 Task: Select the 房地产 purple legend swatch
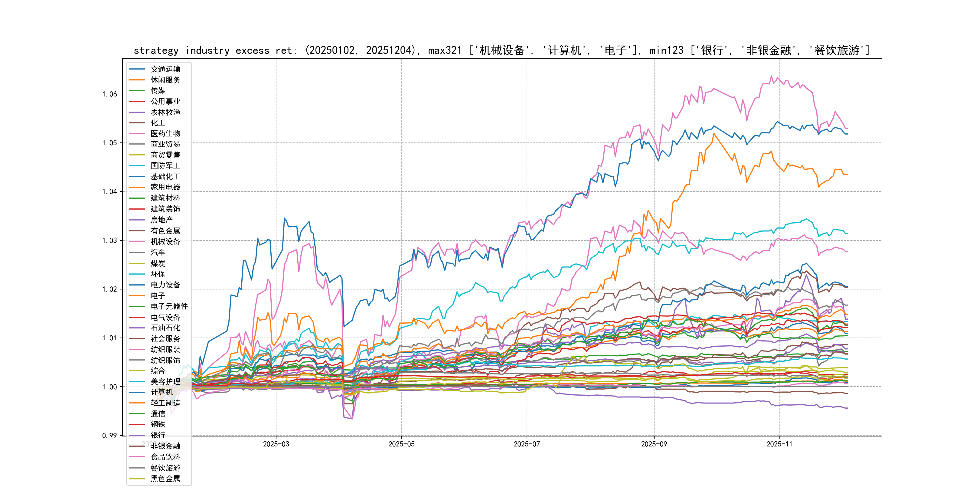pos(137,220)
